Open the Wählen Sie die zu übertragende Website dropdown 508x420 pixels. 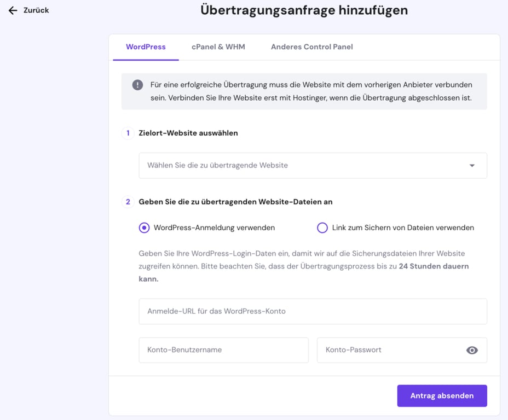(313, 165)
